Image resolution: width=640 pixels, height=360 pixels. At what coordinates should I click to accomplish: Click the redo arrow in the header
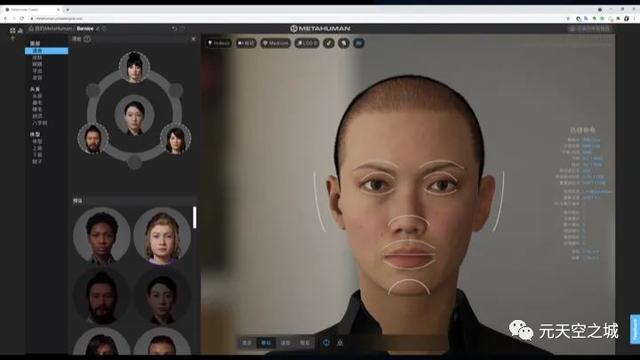pyautogui.click(x=182, y=29)
